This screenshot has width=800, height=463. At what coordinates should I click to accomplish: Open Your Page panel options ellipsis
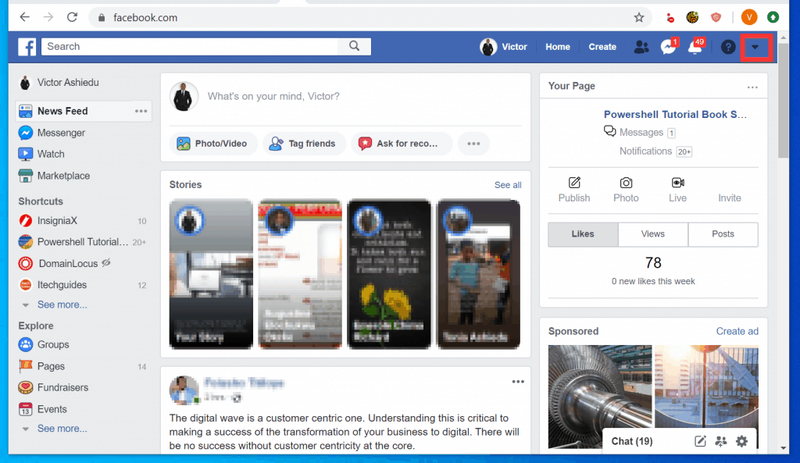coord(752,87)
